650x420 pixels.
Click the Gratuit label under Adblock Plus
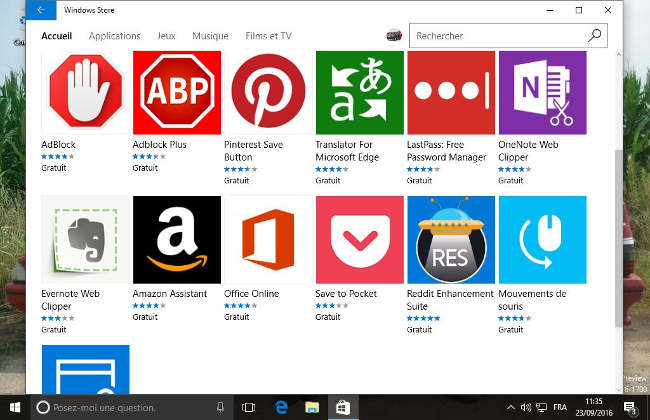coord(145,168)
